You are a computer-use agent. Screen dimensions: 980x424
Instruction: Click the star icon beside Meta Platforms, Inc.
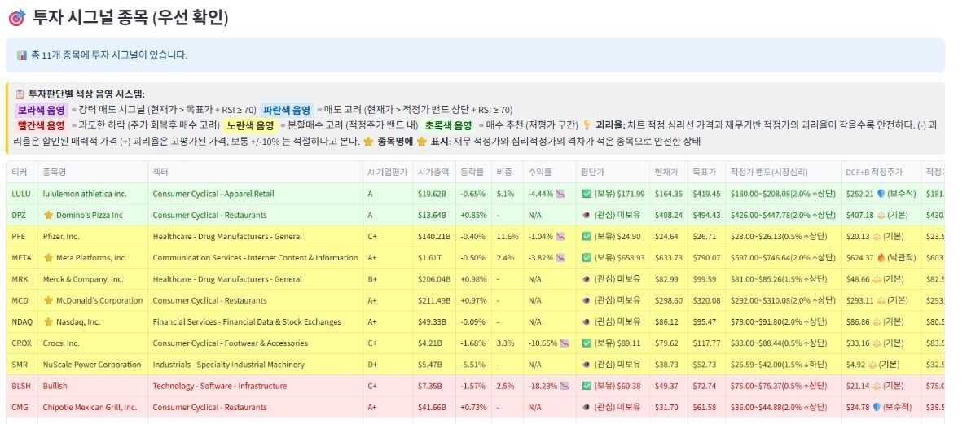pos(48,258)
